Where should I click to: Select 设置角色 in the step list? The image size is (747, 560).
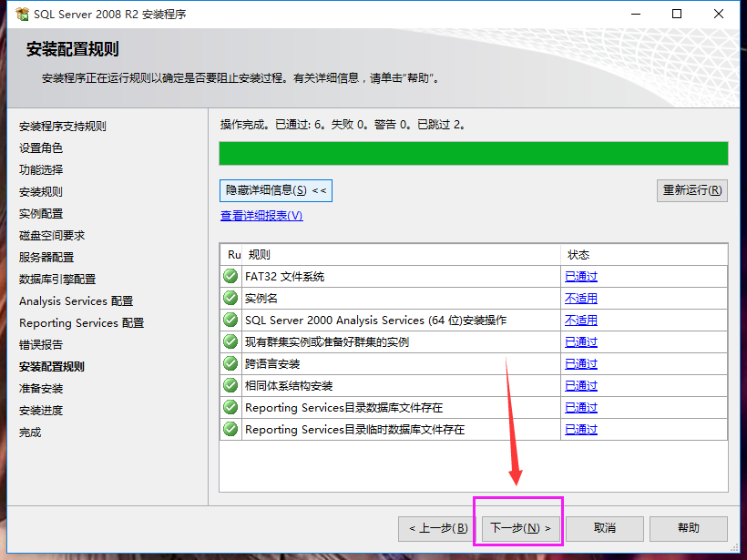(41, 148)
